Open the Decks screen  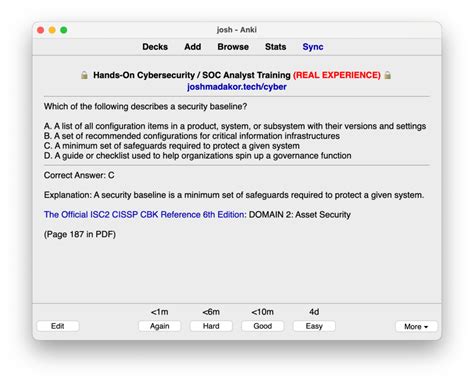click(x=155, y=47)
